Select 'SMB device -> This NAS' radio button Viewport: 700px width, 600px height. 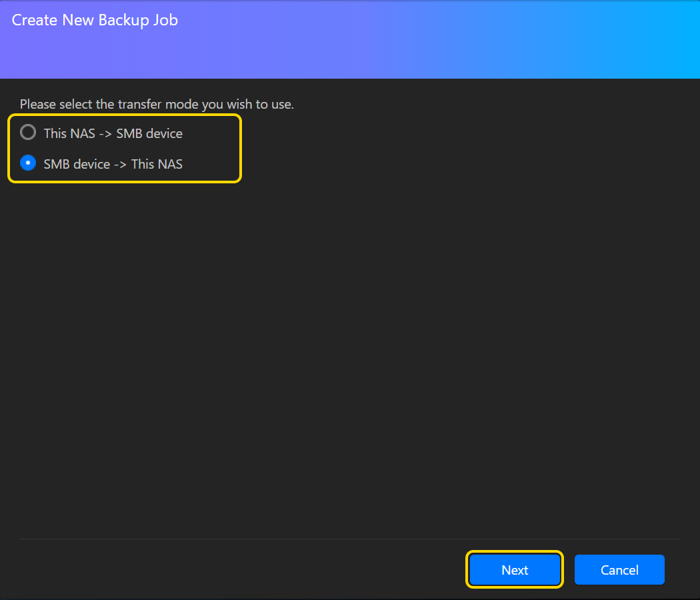[28, 163]
